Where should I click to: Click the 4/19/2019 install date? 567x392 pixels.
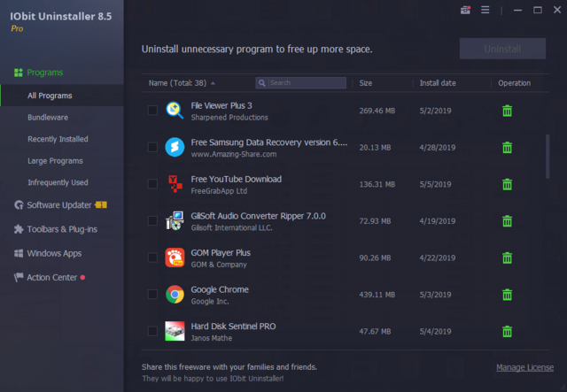coord(437,220)
